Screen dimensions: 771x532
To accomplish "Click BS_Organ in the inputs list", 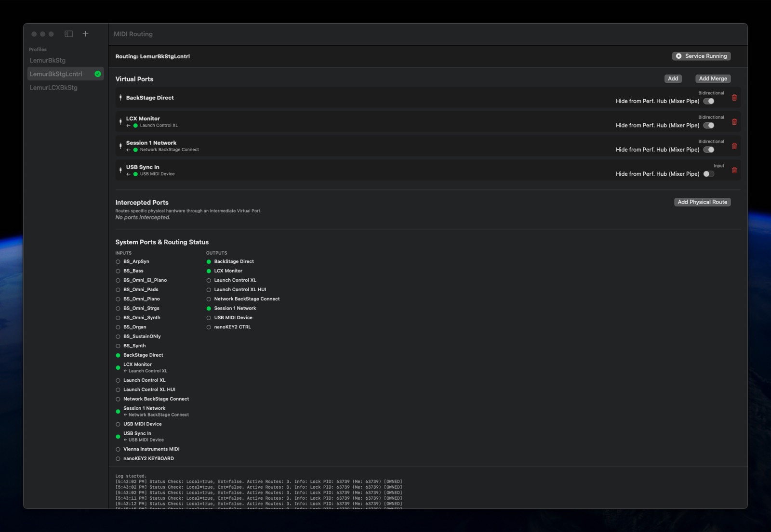I will [x=135, y=327].
